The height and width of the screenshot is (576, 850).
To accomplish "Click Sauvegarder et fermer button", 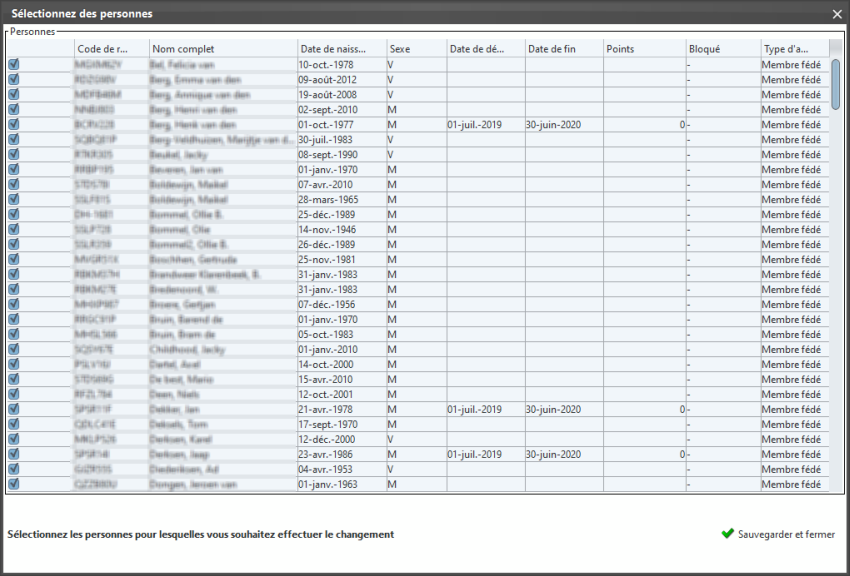I will click(x=778, y=534).
